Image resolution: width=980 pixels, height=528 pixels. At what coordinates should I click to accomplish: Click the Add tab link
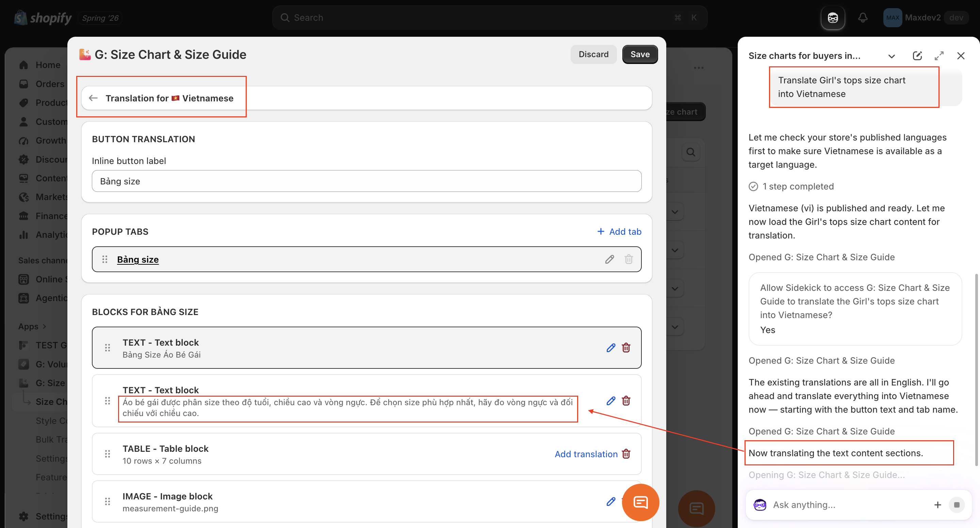pos(619,232)
